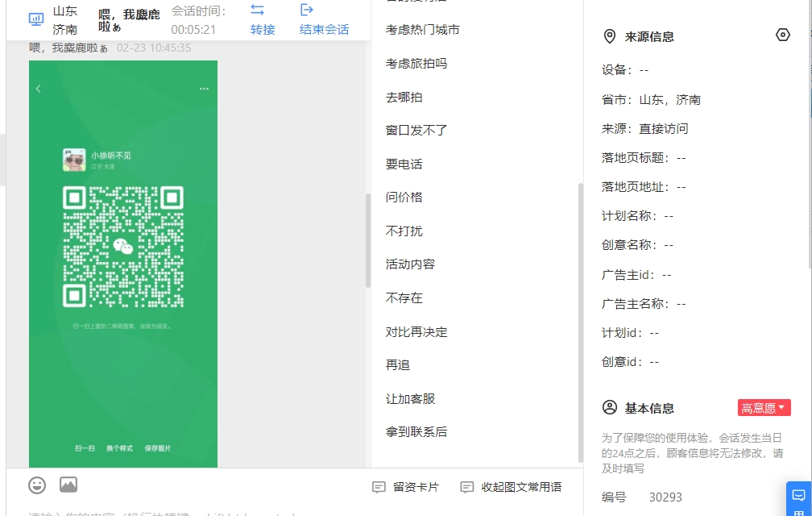Click the 编号 value 30293

[665, 497]
